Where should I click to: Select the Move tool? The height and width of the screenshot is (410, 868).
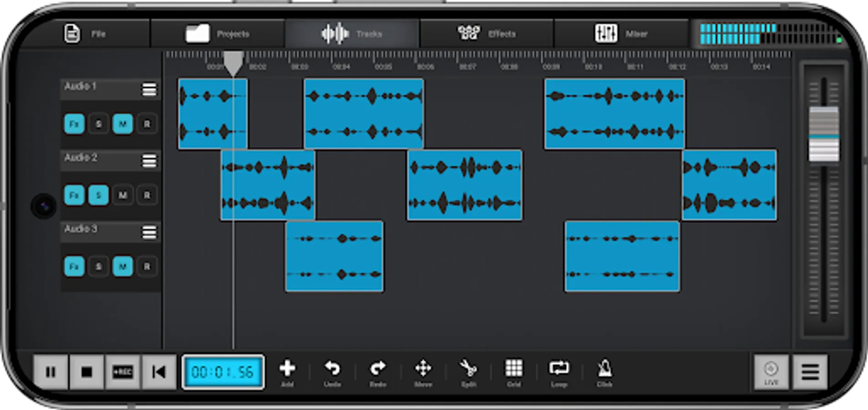click(x=424, y=369)
